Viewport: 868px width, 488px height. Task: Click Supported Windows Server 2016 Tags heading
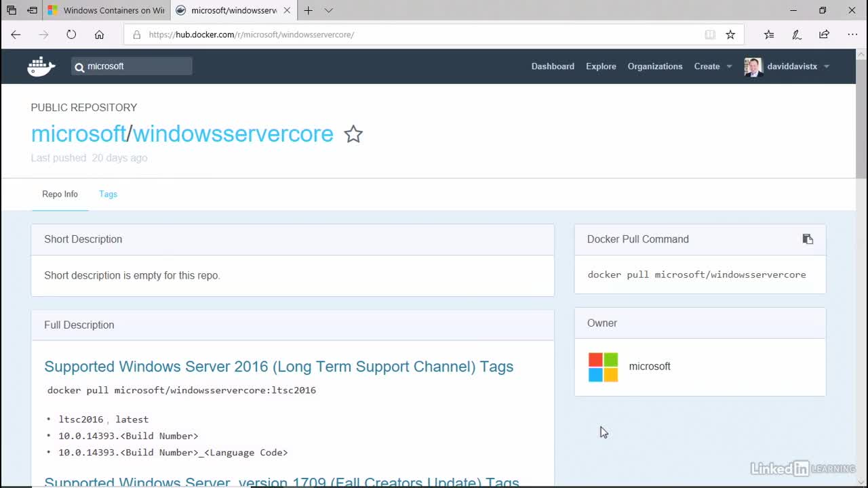[x=279, y=367]
